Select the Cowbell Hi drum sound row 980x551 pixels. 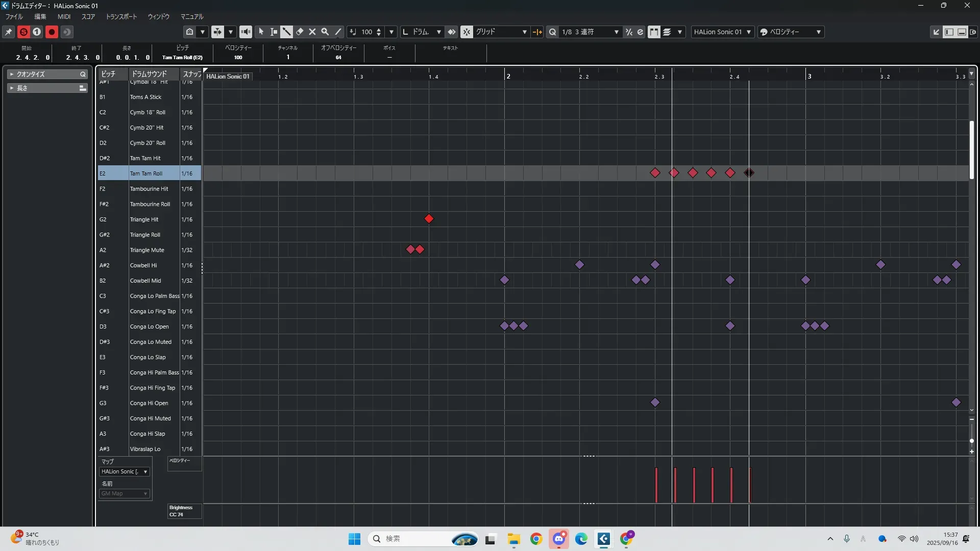click(143, 265)
